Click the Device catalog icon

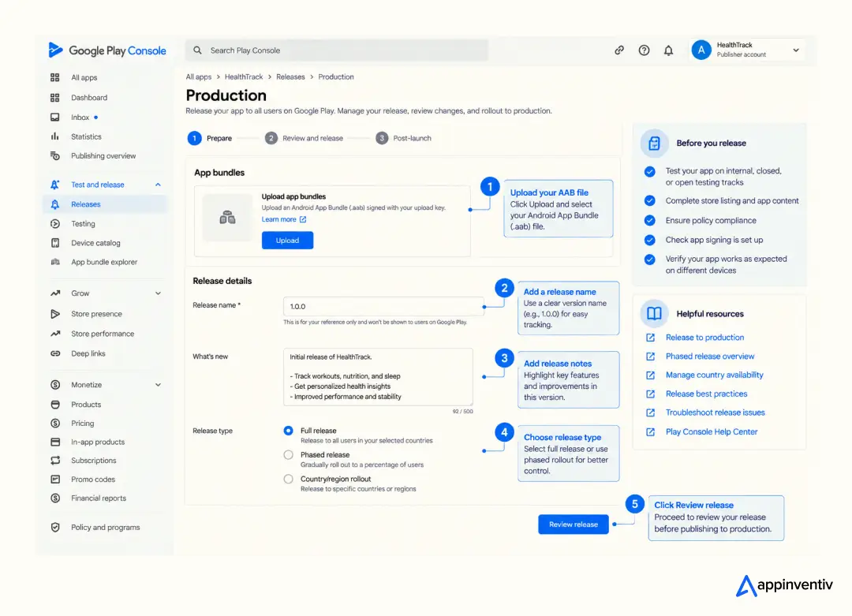[x=55, y=243]
